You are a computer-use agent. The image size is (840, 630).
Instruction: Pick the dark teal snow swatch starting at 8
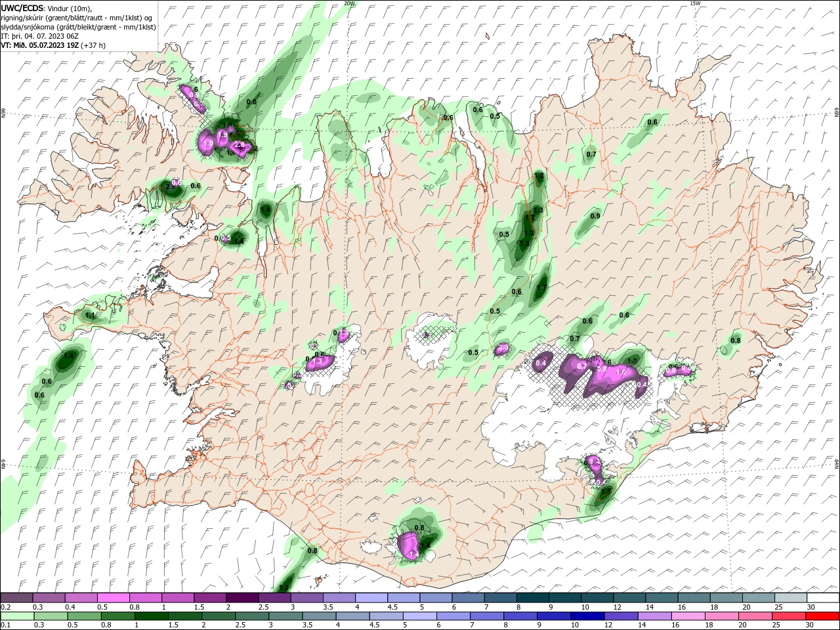coord(532,597)
